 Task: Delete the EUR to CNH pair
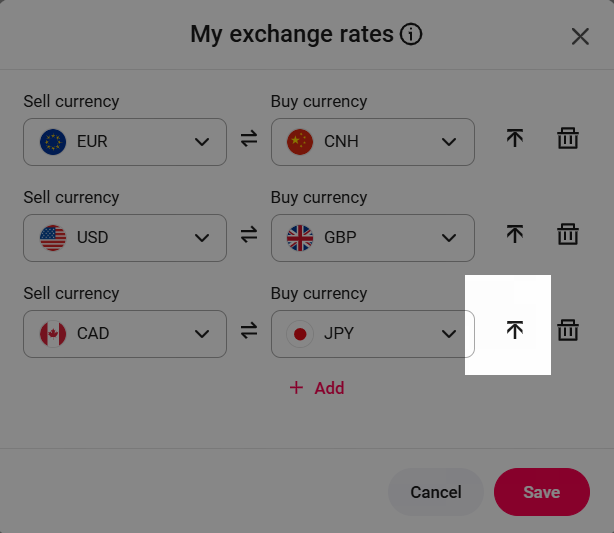click(568, 139)
